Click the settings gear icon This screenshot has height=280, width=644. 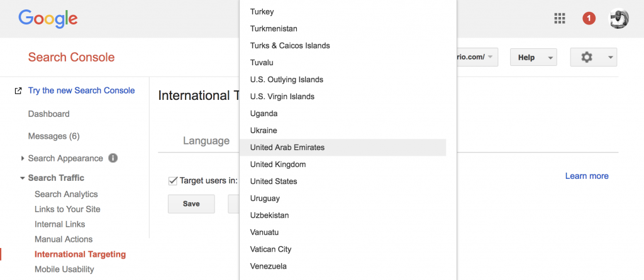(587, 57)
